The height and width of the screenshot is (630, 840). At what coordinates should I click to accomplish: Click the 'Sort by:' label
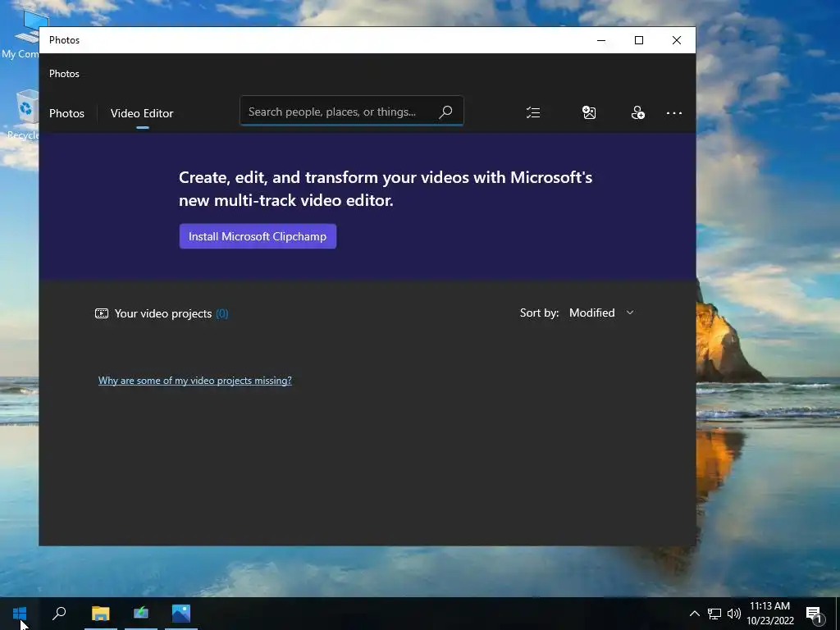[x=539, y=313]
